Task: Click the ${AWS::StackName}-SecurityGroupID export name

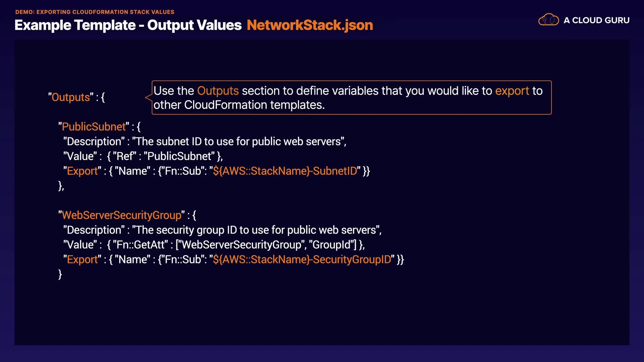Action: tap(302, 259)
